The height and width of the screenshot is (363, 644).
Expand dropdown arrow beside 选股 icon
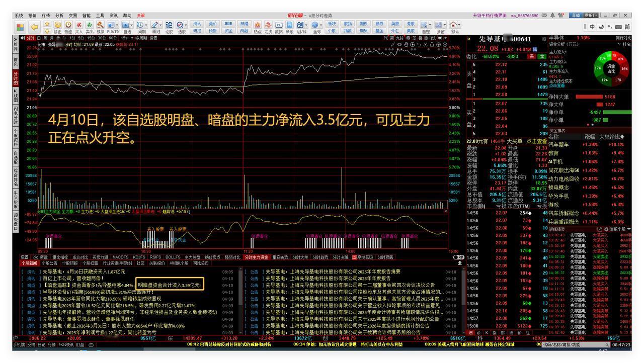click(x=186, y=25)
